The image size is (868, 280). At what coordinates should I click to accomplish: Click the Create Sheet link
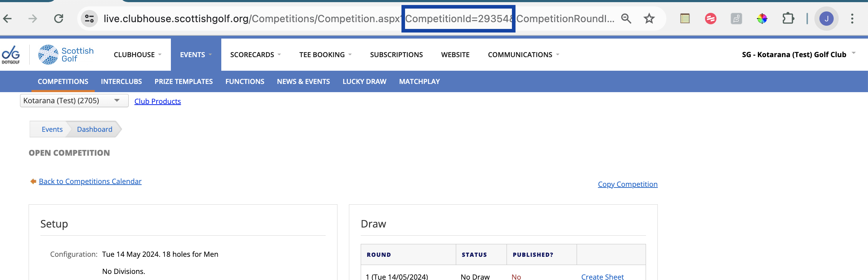pos(602,276)
